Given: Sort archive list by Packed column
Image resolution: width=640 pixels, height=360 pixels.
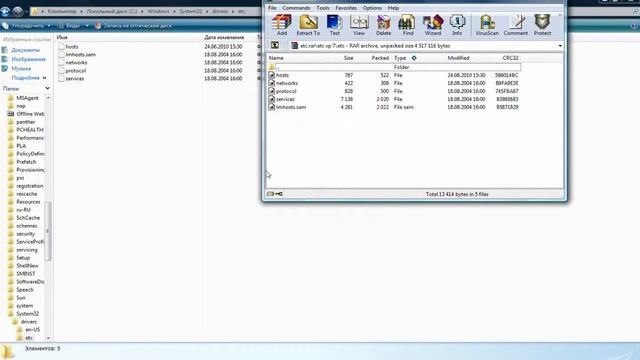Looking at the screenshot, I should coord(380,58).
